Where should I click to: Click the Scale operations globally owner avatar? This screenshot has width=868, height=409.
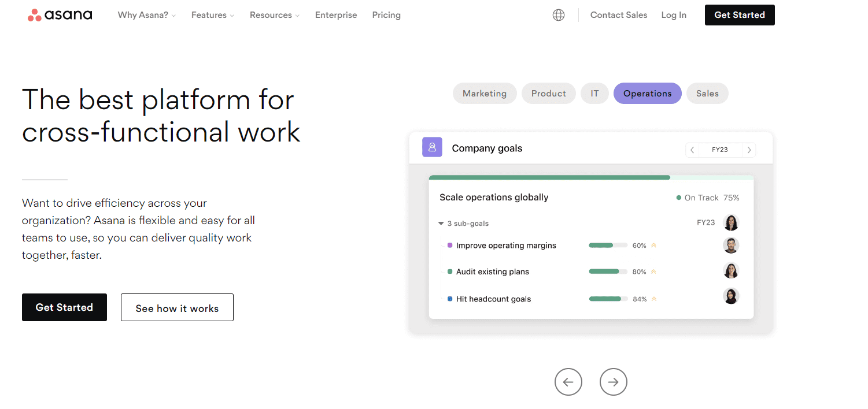coord(731,222)
